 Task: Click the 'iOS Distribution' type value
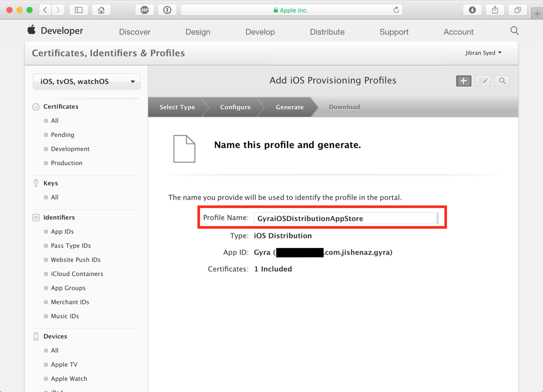click(x=283, y=236)
